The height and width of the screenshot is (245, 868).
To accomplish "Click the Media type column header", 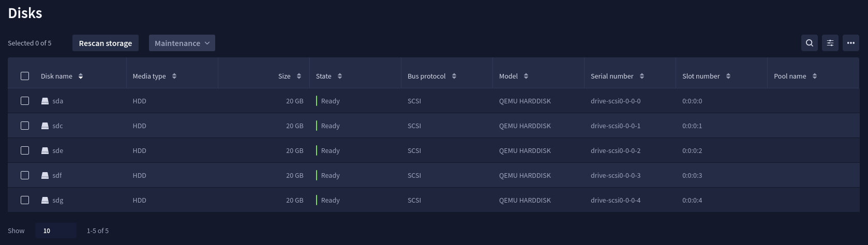I will [x=149, y=76].
